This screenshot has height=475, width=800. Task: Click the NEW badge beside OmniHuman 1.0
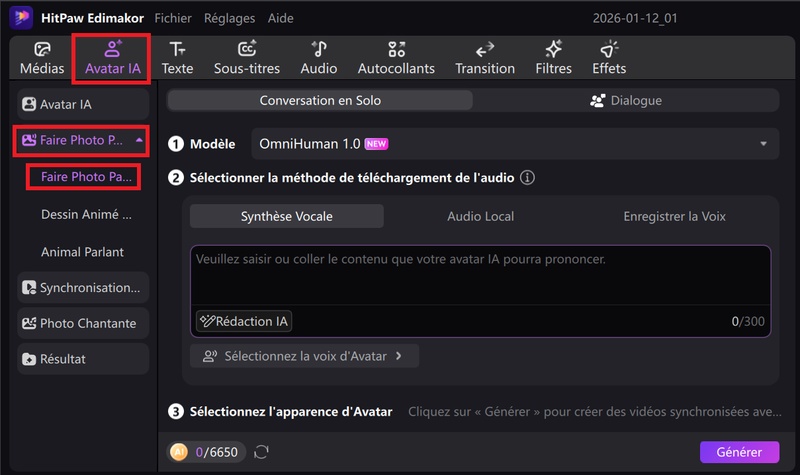click(x=376, y=144)
